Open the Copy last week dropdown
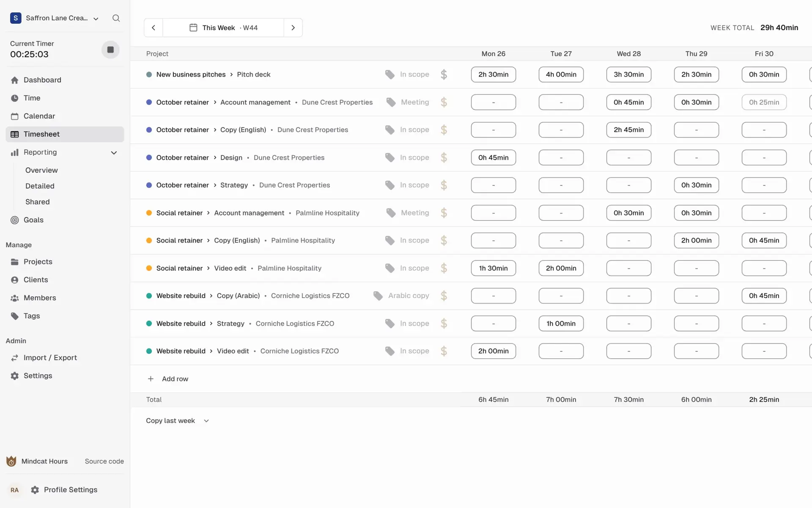Image resolution: width=812 pixels, height=508 pixels. pyautogui.click(x=178, y=421)
